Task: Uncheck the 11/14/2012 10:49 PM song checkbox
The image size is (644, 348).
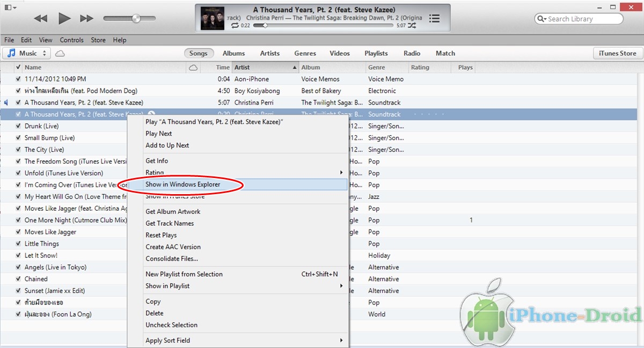Action: [18, 79]
